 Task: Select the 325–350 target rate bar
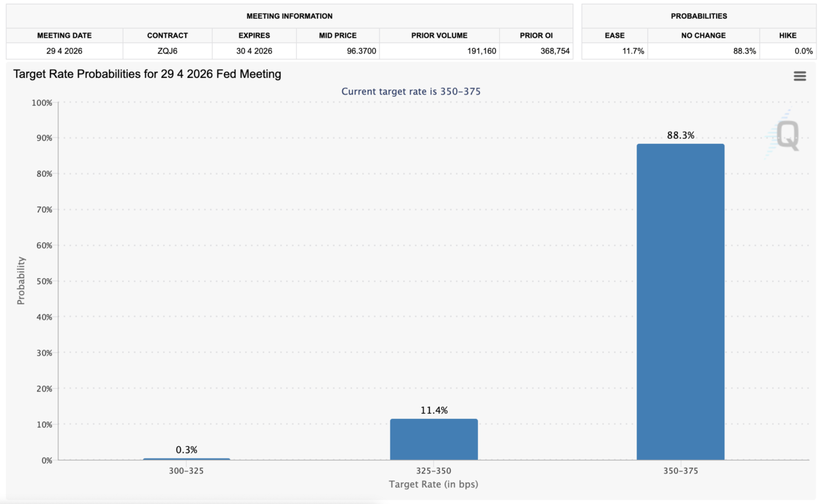(x=434, y=439)
